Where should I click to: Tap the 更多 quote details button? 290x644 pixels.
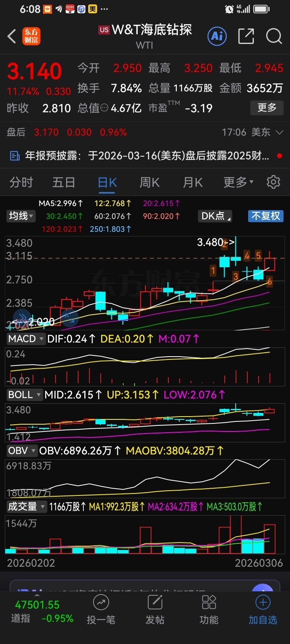pyautogui.click(x=267, y=107)
